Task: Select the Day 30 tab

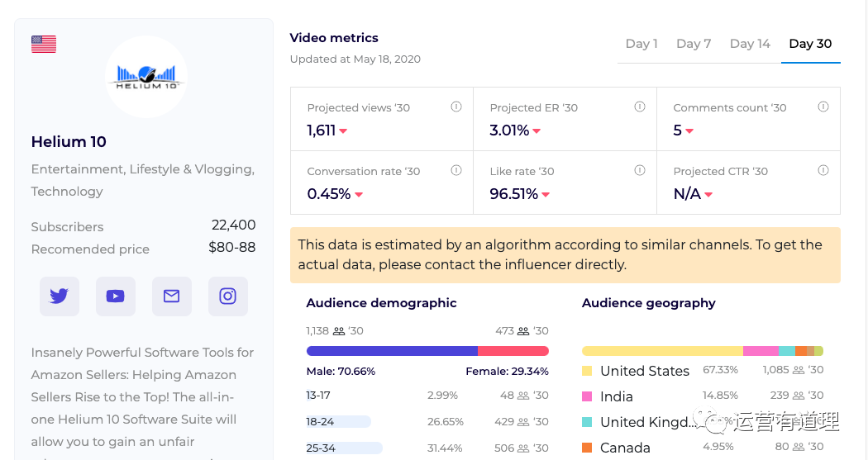Action: pos(810,44)
